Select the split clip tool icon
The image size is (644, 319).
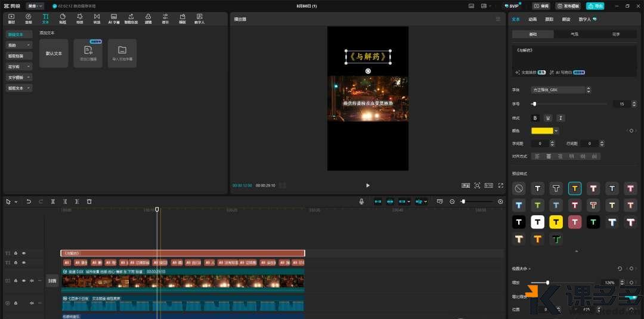click(53, 202)
